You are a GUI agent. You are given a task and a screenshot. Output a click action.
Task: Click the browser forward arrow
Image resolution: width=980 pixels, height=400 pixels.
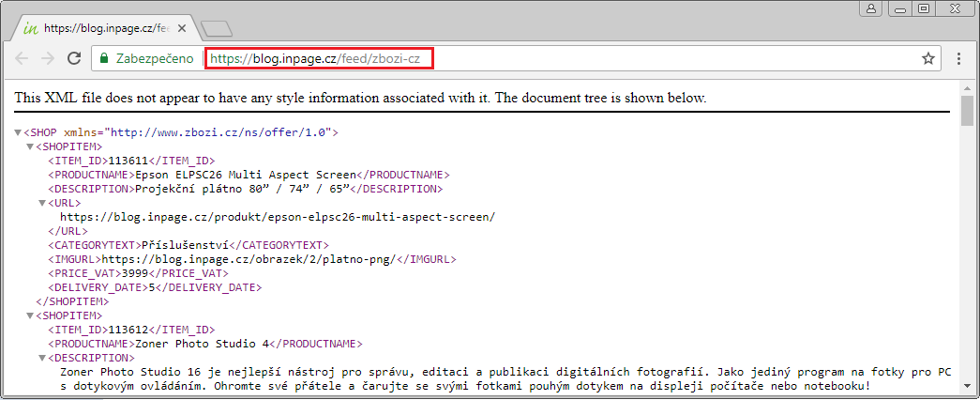pos(48,58)
